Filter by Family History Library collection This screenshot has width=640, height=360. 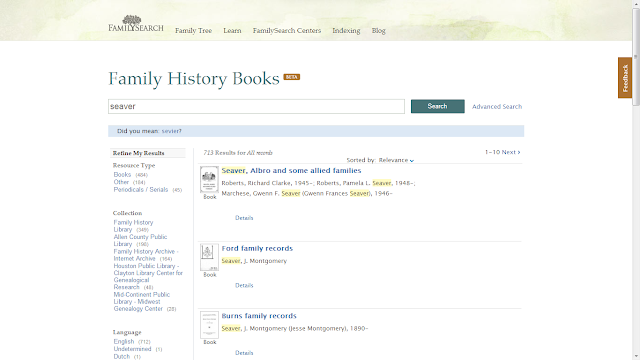133,226
